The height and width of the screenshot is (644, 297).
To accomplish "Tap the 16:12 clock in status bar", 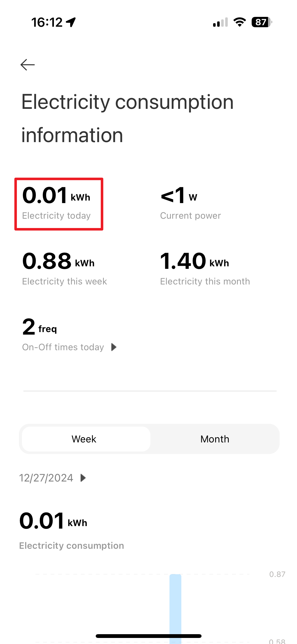I will point(47,22).
